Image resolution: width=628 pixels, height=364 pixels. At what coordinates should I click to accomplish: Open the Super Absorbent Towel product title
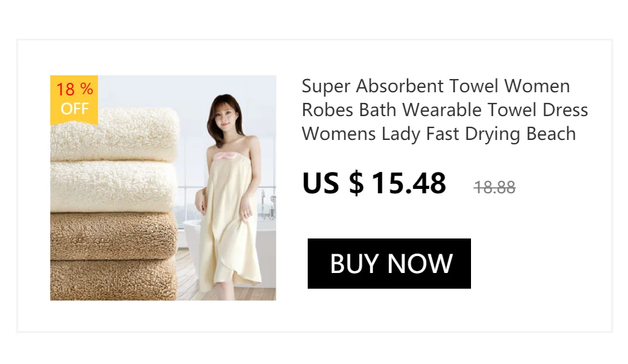(x=445, y=110)
